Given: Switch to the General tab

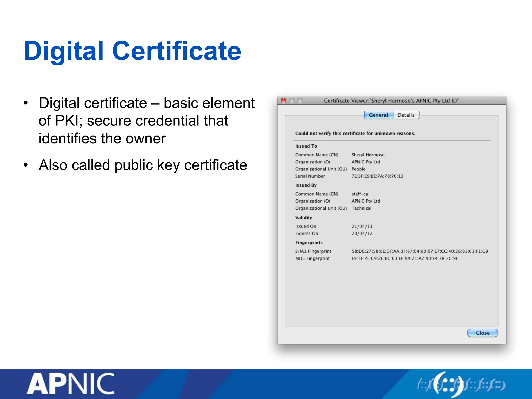Looking at the screenshot, I should point(378,115).
